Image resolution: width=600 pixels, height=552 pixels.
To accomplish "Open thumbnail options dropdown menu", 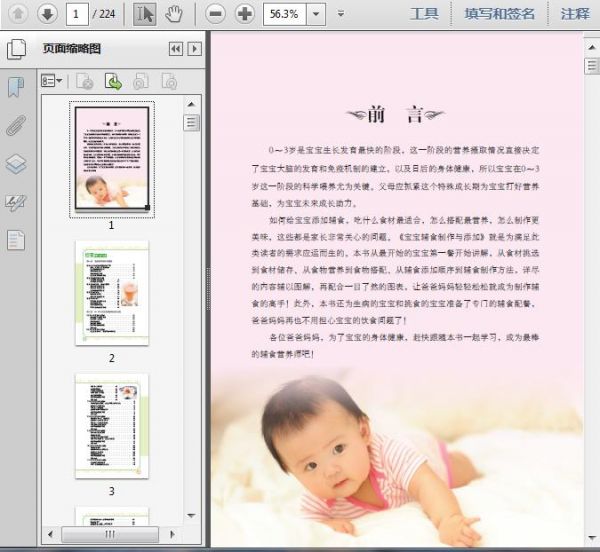I will tap(52, 81).
